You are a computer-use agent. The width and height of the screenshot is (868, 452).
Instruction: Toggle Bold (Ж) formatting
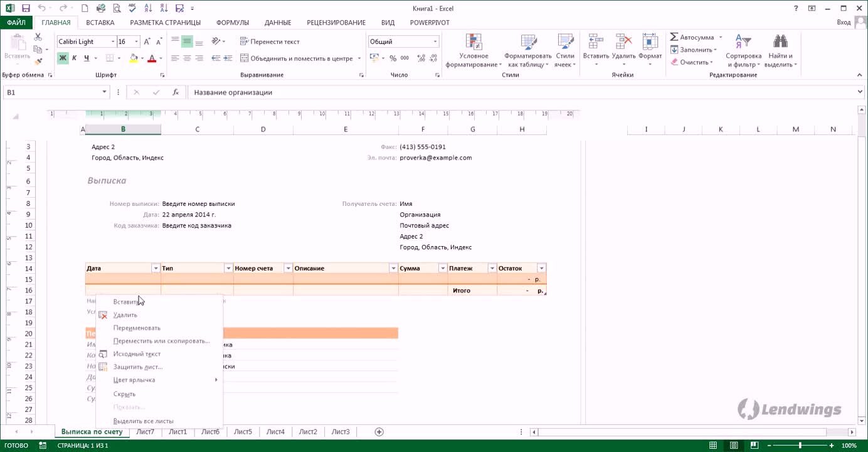point(63,58)
